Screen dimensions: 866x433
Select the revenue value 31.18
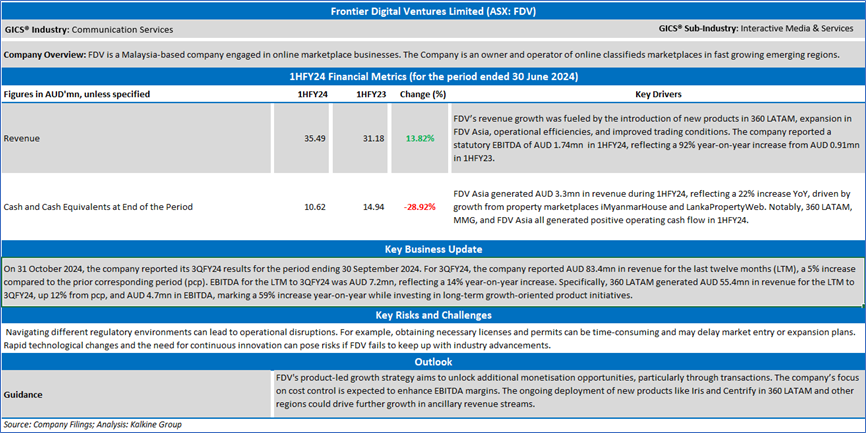(372, 139)
